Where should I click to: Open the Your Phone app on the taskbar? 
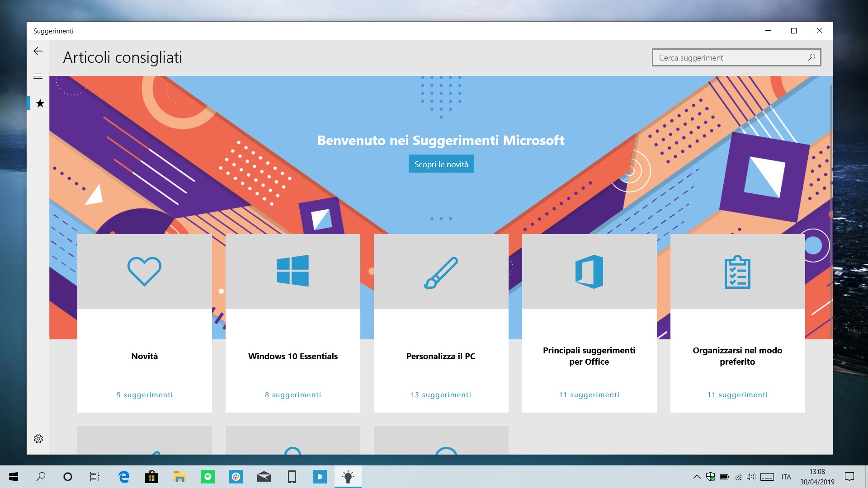point(292,477)
